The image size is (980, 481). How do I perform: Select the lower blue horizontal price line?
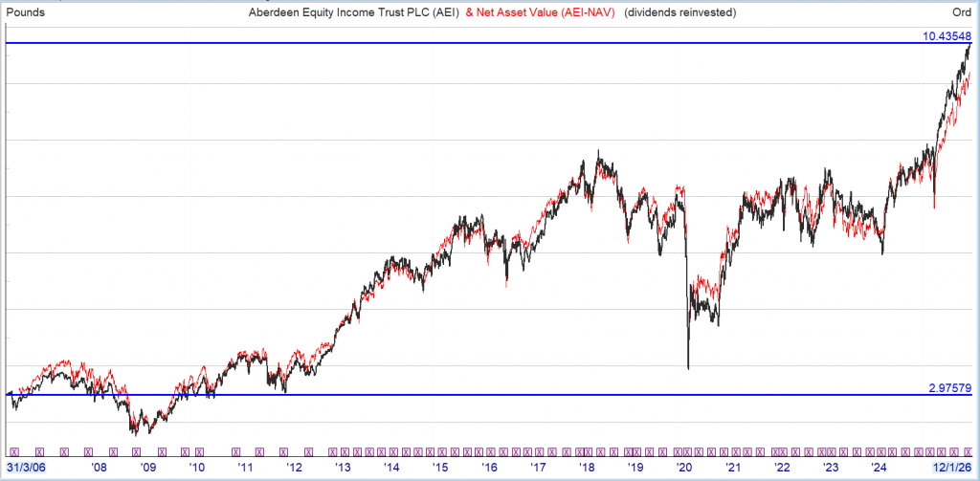tap(479, 395)
